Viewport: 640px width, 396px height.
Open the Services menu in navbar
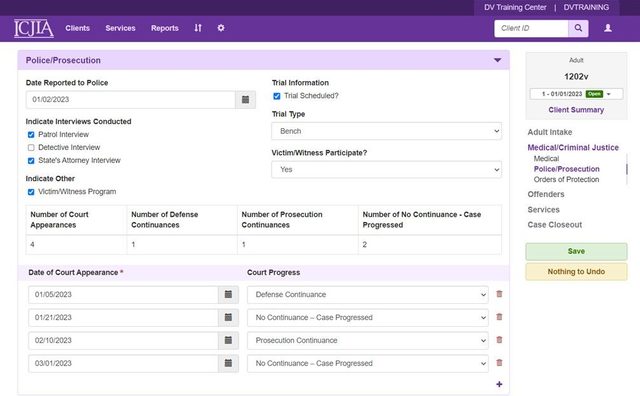tap(120, 28)
